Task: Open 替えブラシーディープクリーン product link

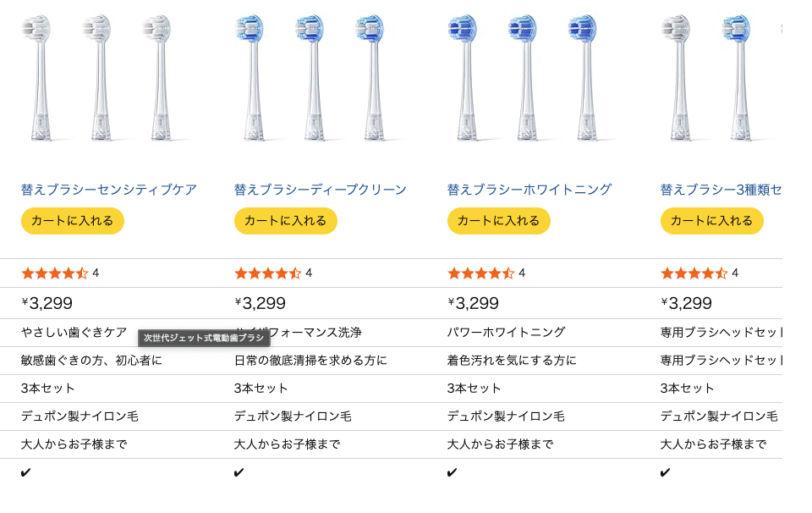Action: pyautogui.click(x=321, y=190)
